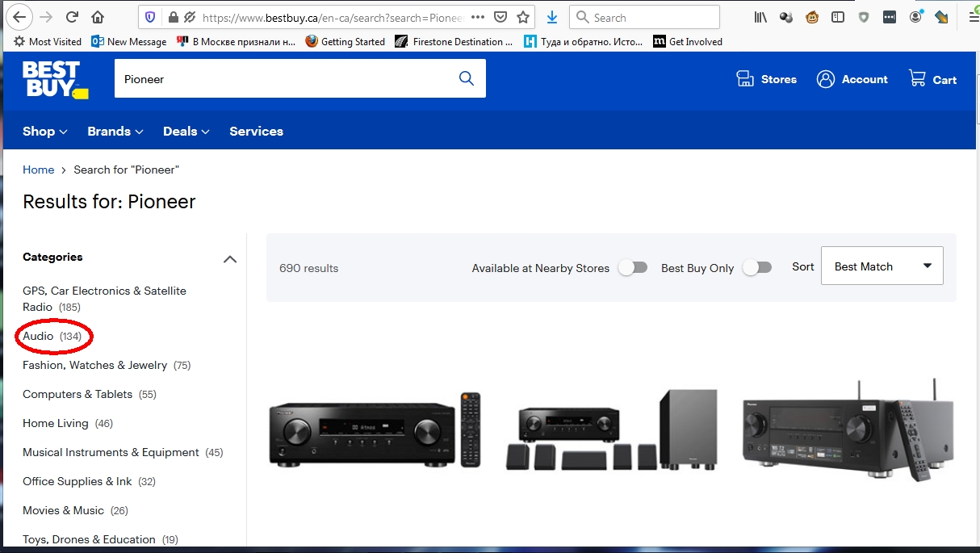Bookmark this page with the star
Image resolution: width=980 pixels, height=553 pixels.
[523, 17]
